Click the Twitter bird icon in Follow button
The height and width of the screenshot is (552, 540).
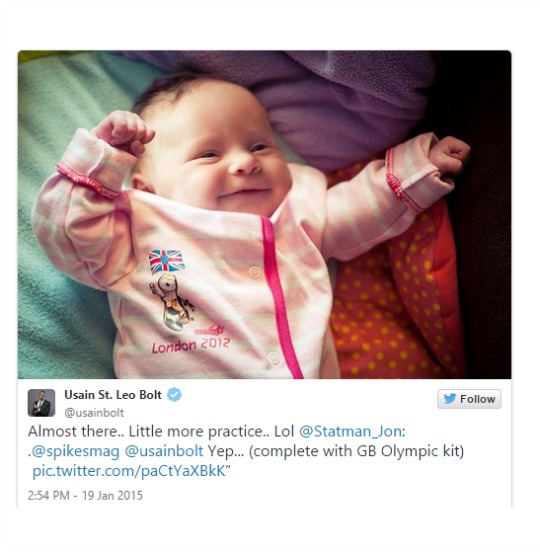[450, 399]
